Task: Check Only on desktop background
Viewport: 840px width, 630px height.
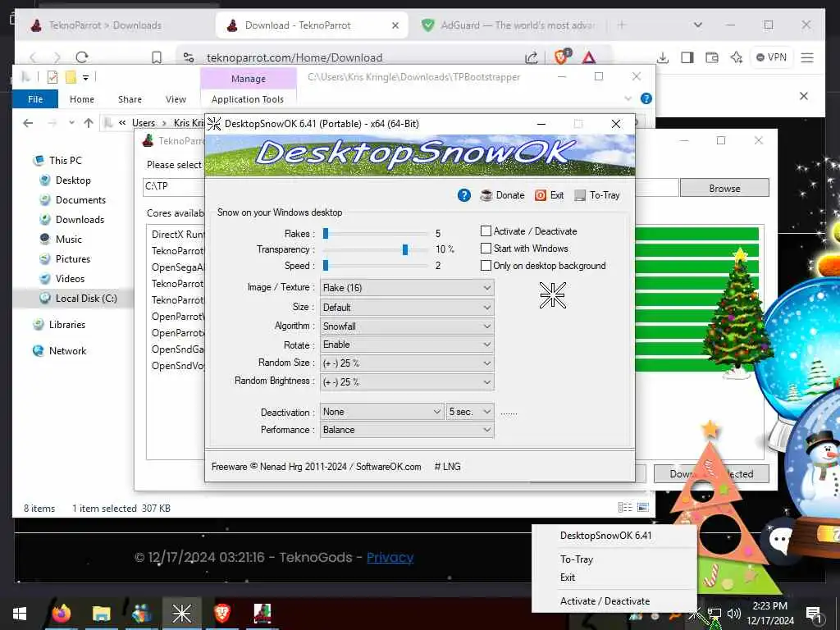Action: click(x=486, y=265)
